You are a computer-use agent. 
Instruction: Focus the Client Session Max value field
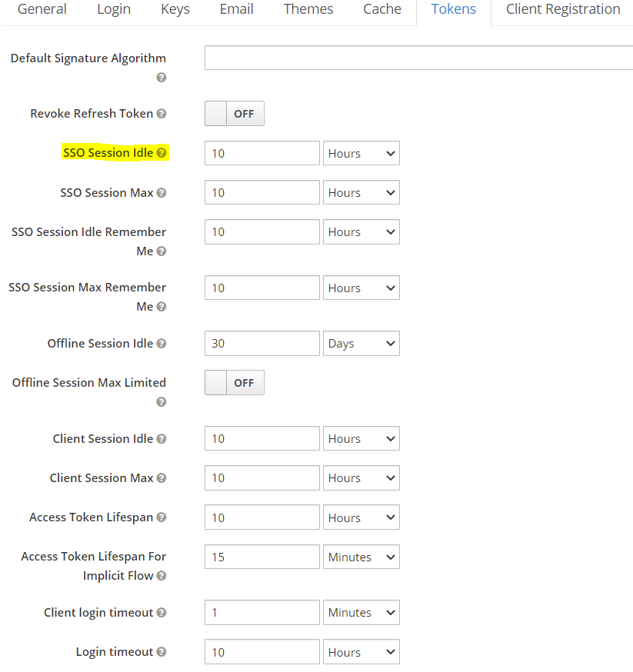(x=262, y=477)
